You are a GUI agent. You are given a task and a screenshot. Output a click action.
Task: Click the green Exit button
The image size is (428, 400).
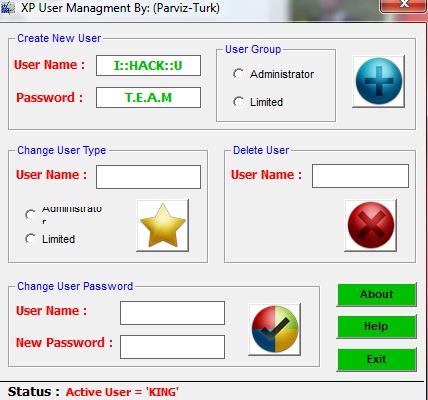click(x=377, y=359)
